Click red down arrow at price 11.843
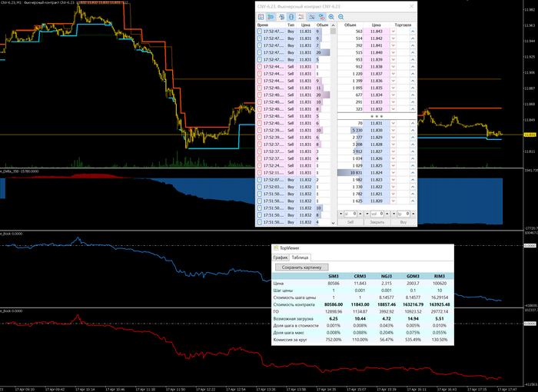 [393, 32]
